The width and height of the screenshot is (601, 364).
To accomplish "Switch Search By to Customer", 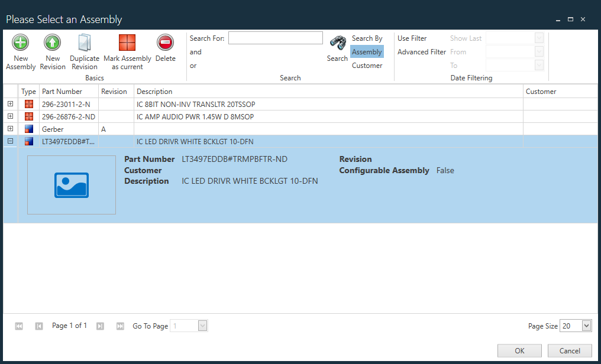I will click(x=367, y=66).
